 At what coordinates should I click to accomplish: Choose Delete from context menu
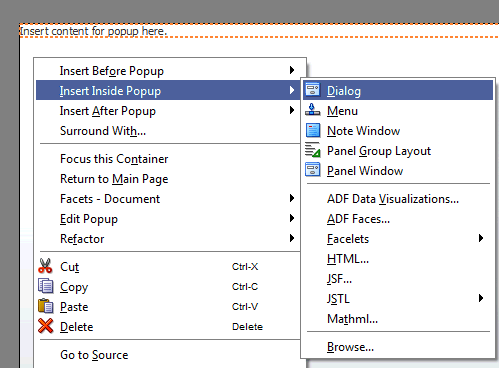pos(168,326)
